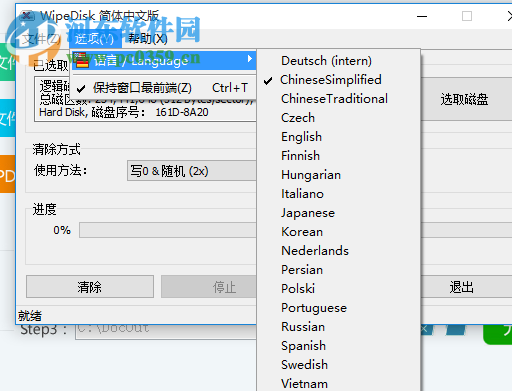Click the 清除 wipe button

coord(90,287)
